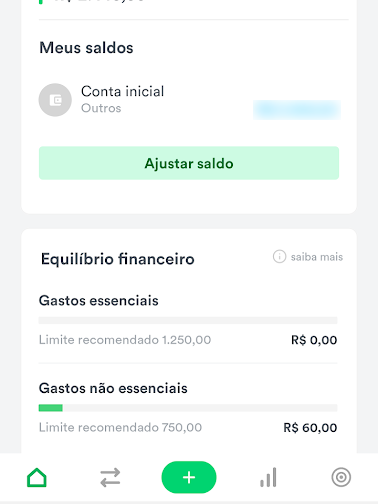Screen dimensions: 378x504
Task: Open the bar chart reports icon
Action: 268,477
